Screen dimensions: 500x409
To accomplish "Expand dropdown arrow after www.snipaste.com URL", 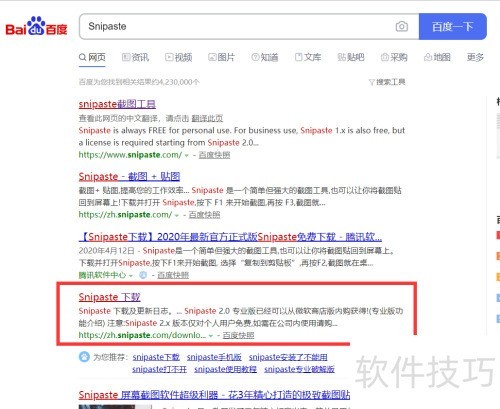I will (187, 156).
